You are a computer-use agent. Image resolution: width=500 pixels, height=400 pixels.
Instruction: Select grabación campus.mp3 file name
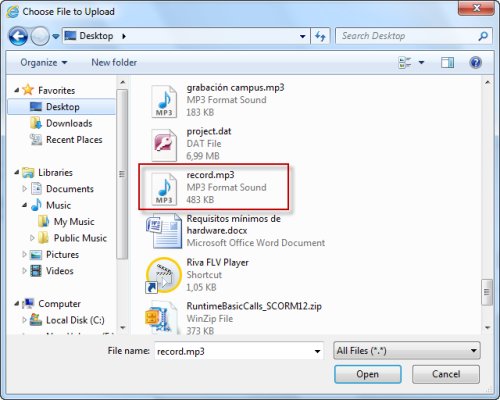click(x=235, y=88)
